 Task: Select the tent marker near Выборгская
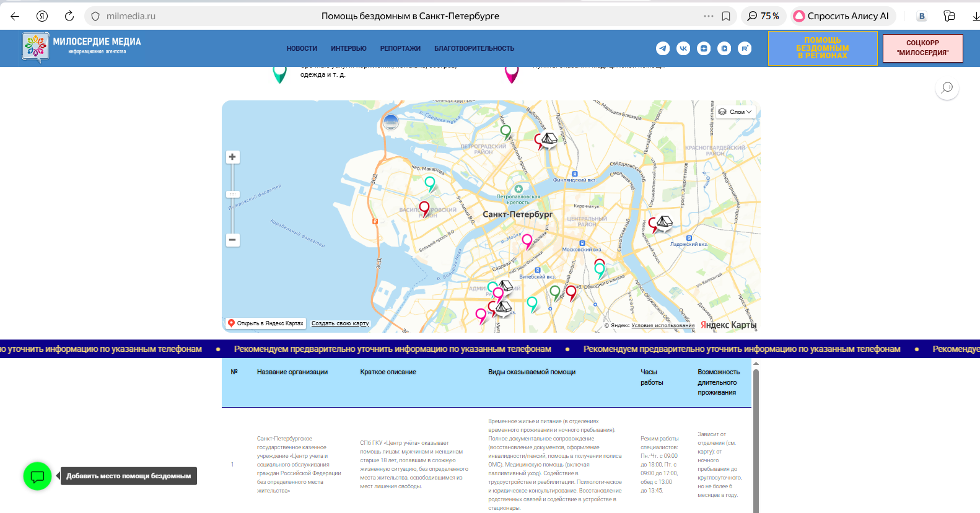pyautogui.click(x=549, y=140)
